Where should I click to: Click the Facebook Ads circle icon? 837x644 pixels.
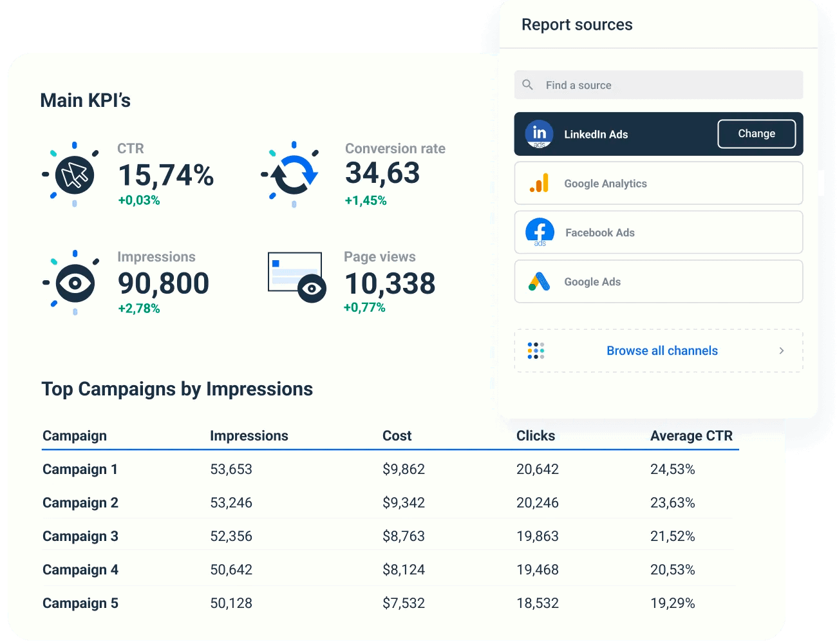539,232
